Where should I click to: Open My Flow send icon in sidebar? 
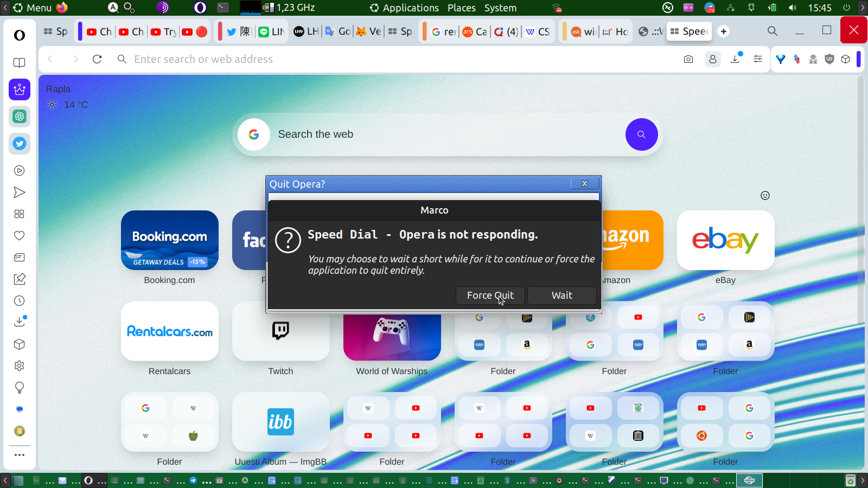click(x=20, y=192)
